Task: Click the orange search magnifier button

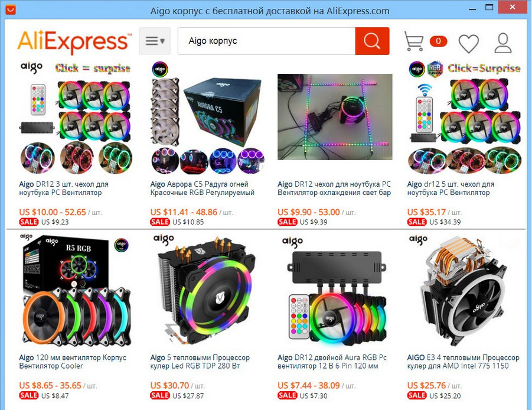Action: (x=372, y=41)
